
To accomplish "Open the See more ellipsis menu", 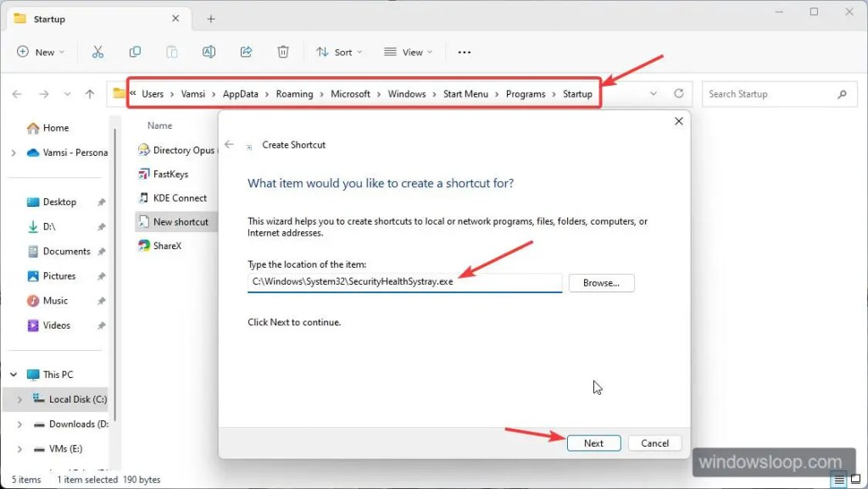I will click(x=464, y=52).
